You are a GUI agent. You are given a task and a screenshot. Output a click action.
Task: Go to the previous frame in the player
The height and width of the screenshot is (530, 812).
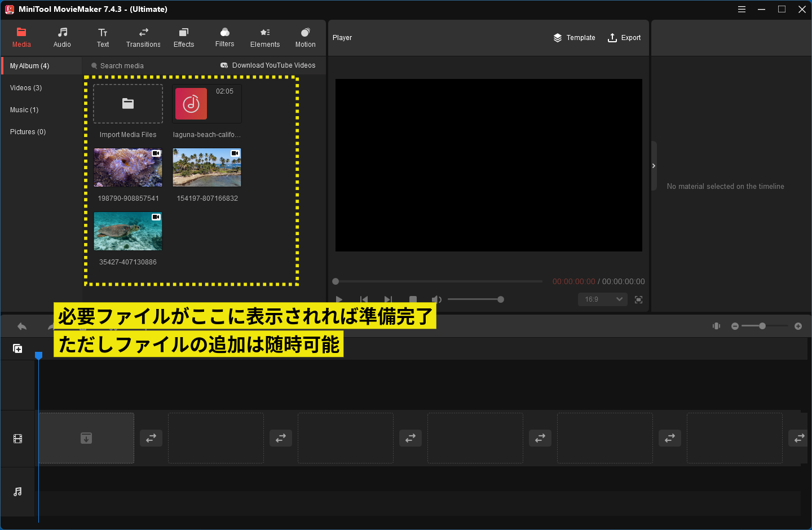[364, 299]
